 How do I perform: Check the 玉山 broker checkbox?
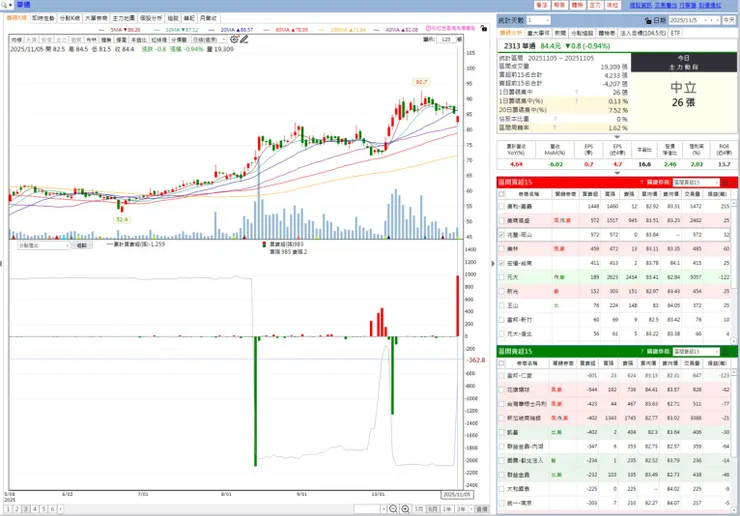click(502, 305)
